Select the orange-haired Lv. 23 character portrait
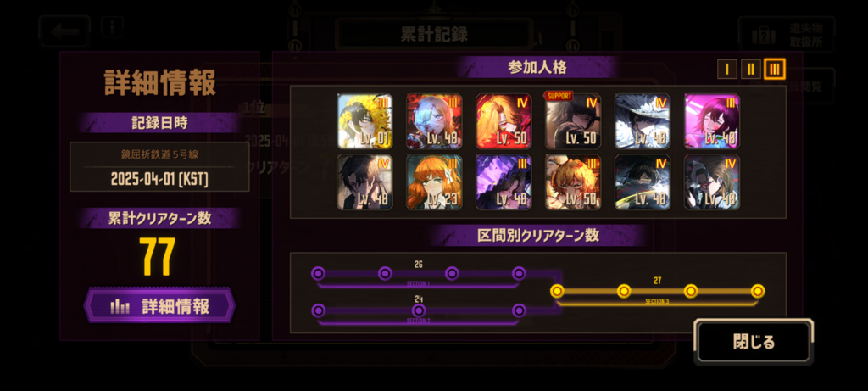 [435, 182]
